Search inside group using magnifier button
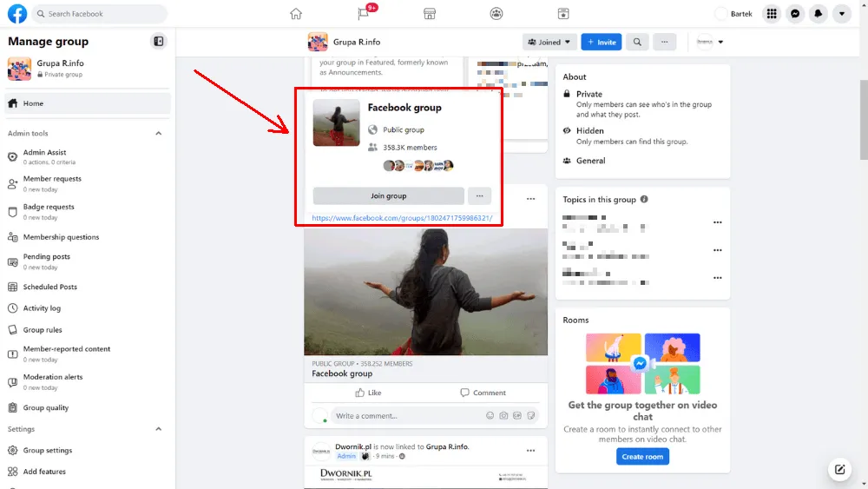The image size is (868, 489). tap(637, 42)
